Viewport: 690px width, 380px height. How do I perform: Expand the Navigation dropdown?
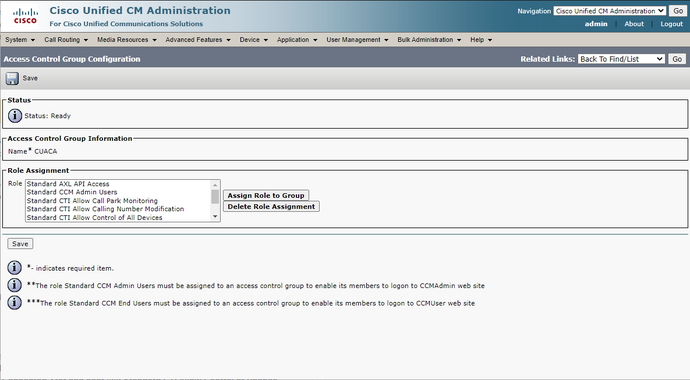(x=609, y=11)
